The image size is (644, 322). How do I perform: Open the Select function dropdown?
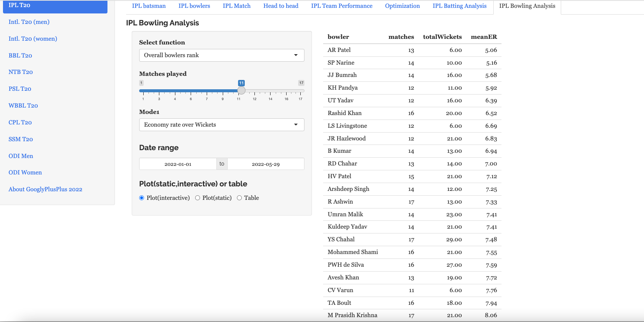[222, 55]
